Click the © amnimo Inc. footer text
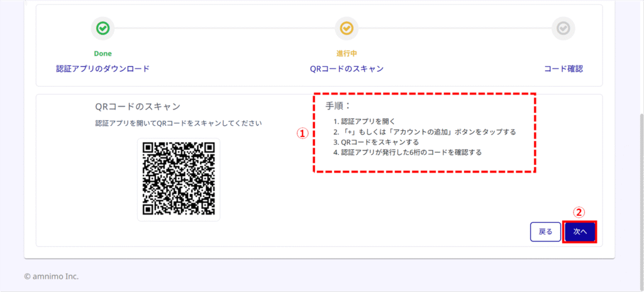Screen dimensions: 644x292 pos(52,276)
